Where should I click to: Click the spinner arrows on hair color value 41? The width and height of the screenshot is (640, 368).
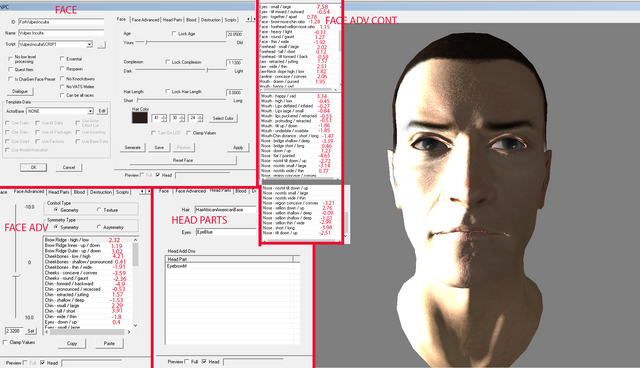pos(164,118)
